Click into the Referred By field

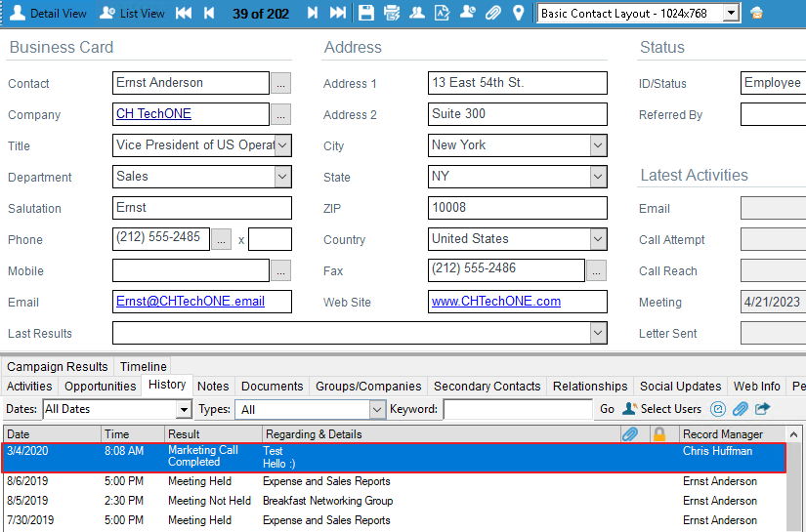pos(773,114)
